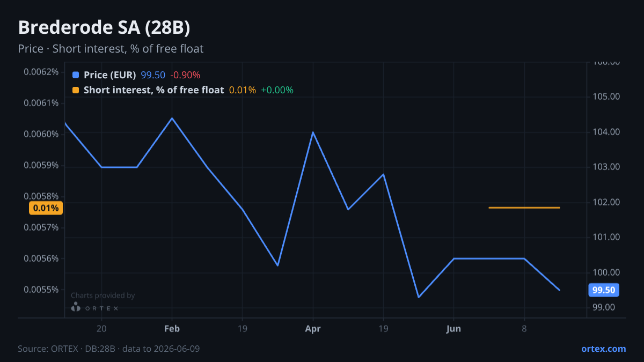
Task: Click the 0.0058% left axis label
Action: pyautogui.click(x=41, y=196)
